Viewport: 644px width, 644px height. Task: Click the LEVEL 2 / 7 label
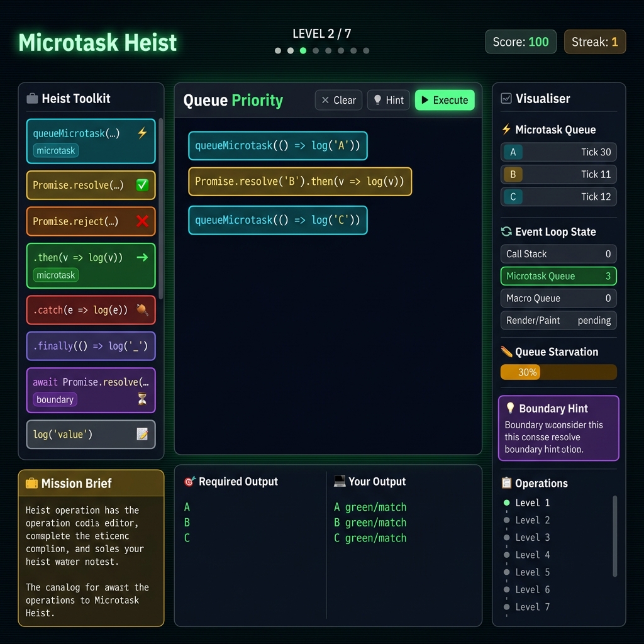pyautogui.click(x=321, y=34)
